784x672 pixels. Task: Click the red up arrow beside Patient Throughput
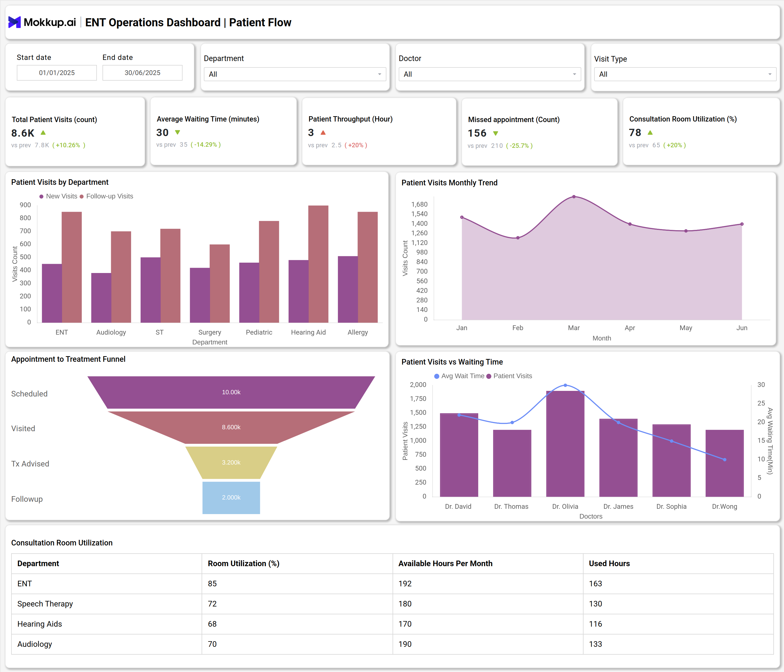(323, 132)
